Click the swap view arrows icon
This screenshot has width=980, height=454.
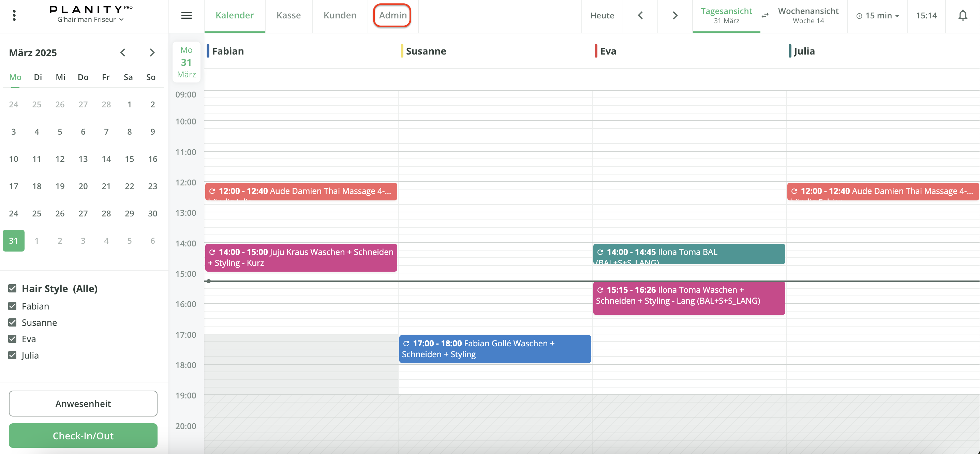pyautogui.click(x=765, y=16)
